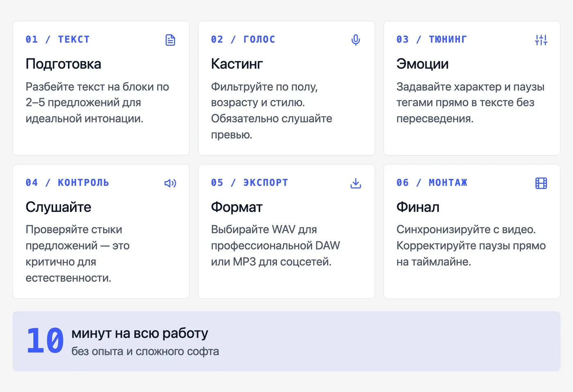573x392 pixels.
Task: Click the film strip icon on the Финал card
Action: click(541, 183)
